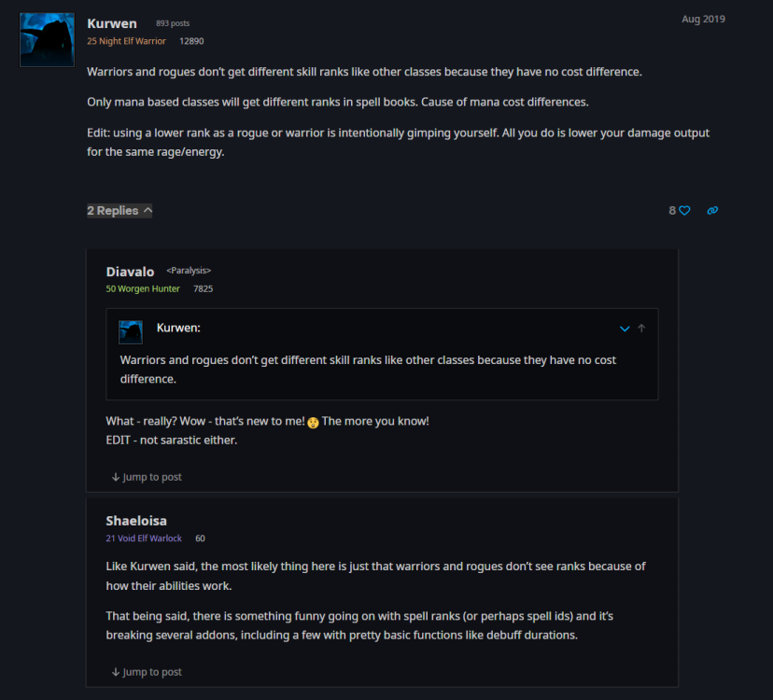The image size is (773, 700).
Task: Click the 8 likes count
Action: click(x=672, y=211)
